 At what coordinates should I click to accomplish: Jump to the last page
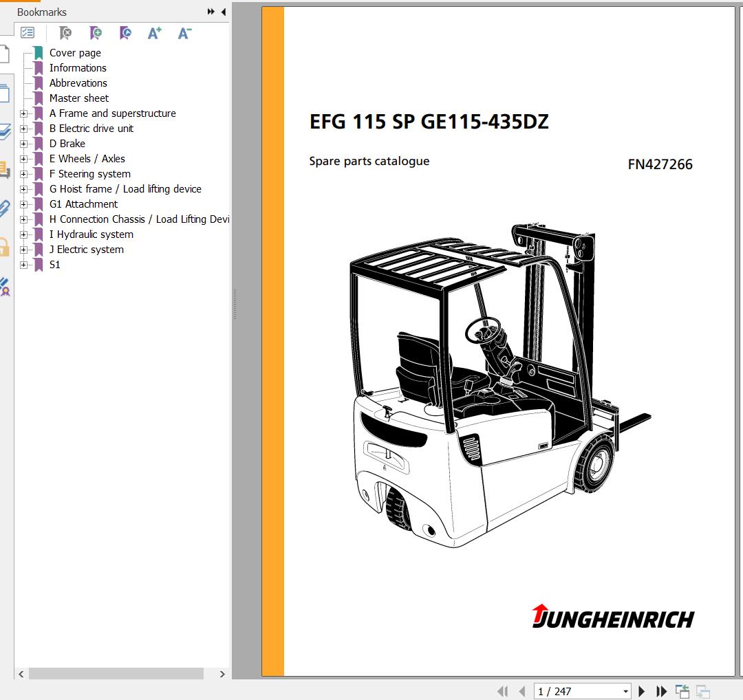tap(661, 692)
